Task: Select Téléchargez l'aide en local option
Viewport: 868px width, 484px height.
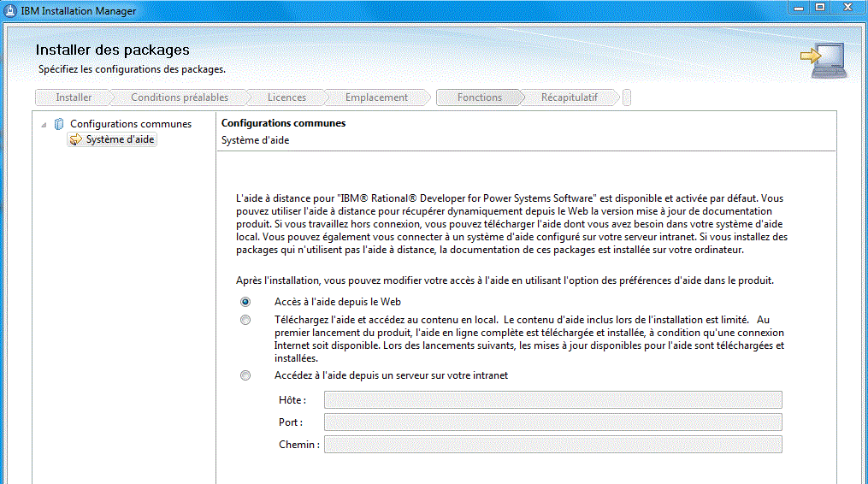Action: tap(245, 320)
